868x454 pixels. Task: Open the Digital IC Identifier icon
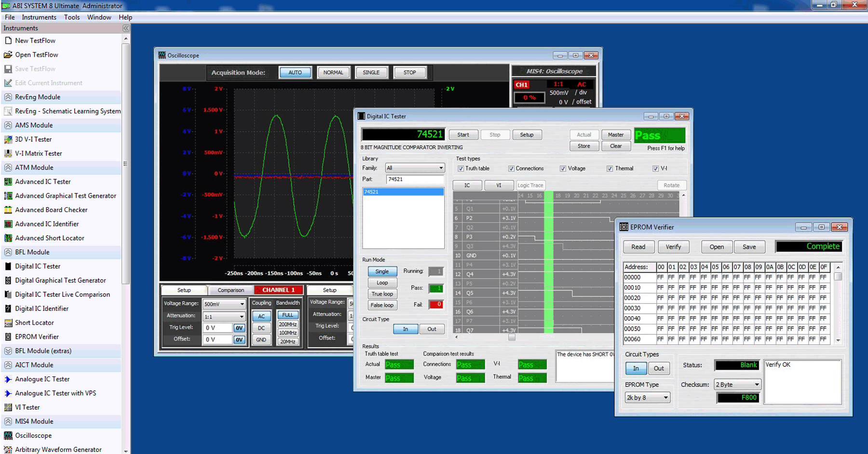coord(8,308)
